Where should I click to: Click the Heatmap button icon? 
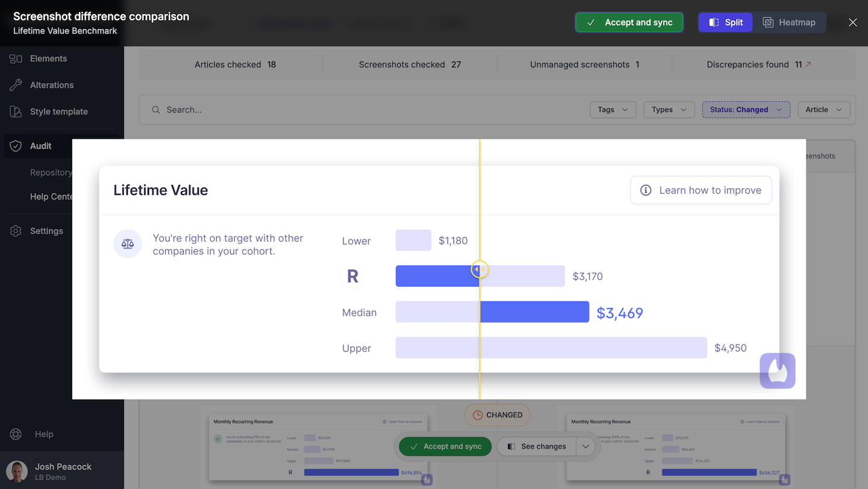[768, 22]
